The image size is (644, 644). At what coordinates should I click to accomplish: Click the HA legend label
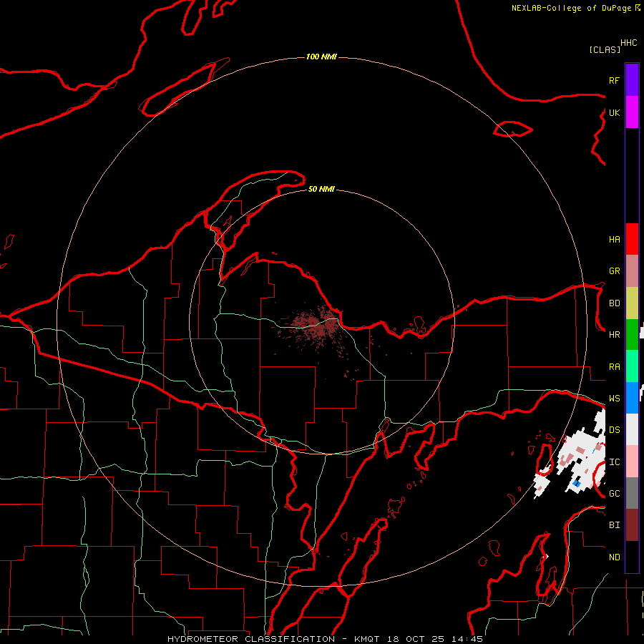(x=614, y=239)
